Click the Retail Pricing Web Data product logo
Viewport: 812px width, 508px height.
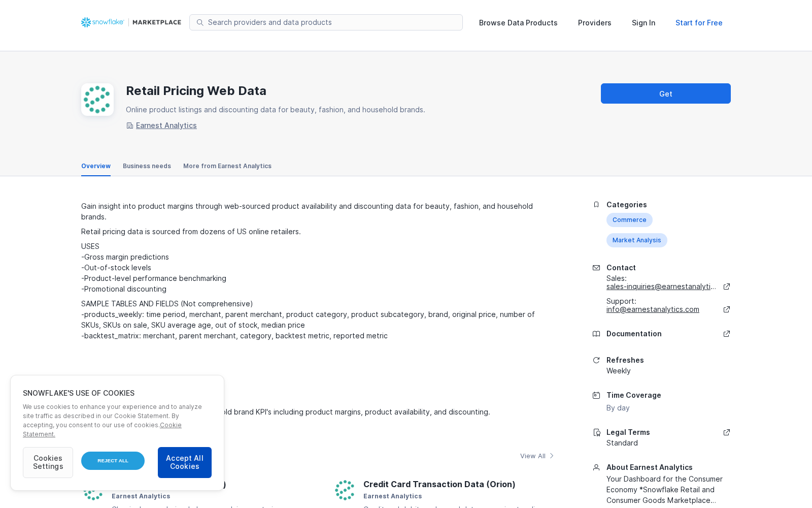(97, 100)
